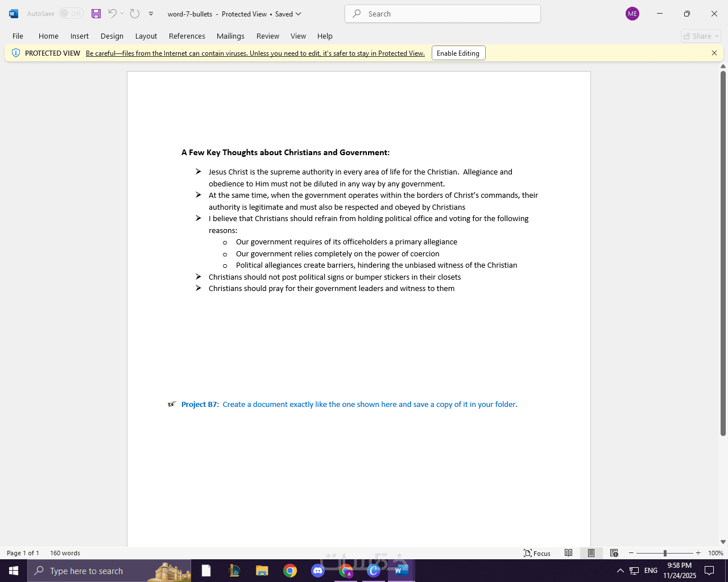Viewport: 728px width, 582px height.
Task: Dismiss the Protected View message bar
Action: 714,53
